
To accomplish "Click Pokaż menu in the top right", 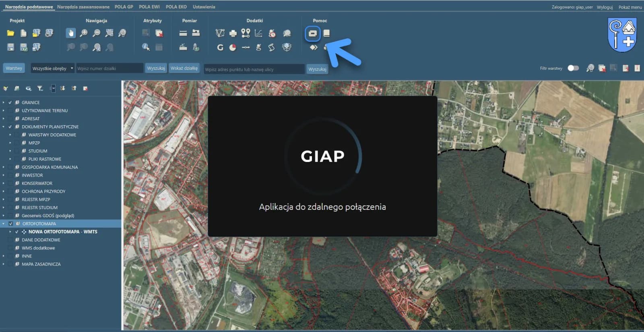I will pos(630,7).
